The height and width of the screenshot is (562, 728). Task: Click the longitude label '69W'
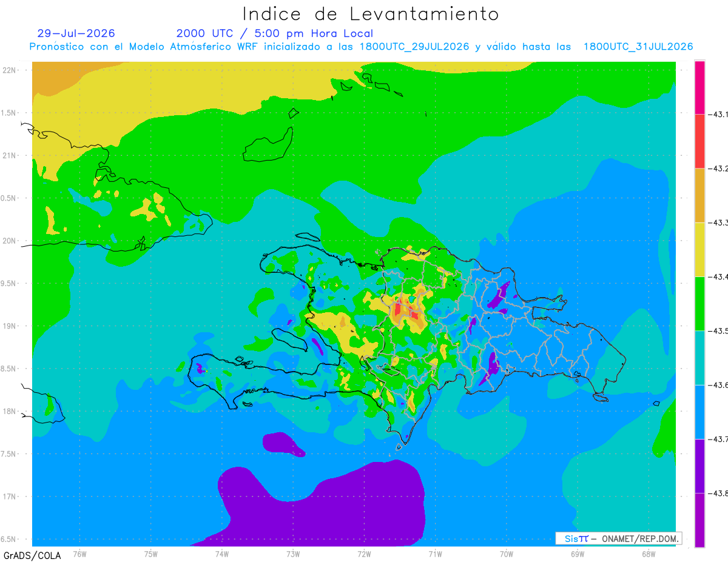pyautogui.click(x=577, y=554)
